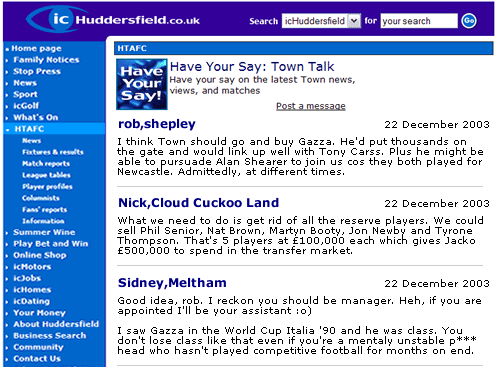Navigate to the Home page link
Image resolution: width=500 pixels, height=367 pixels.
tap(36, 48)
